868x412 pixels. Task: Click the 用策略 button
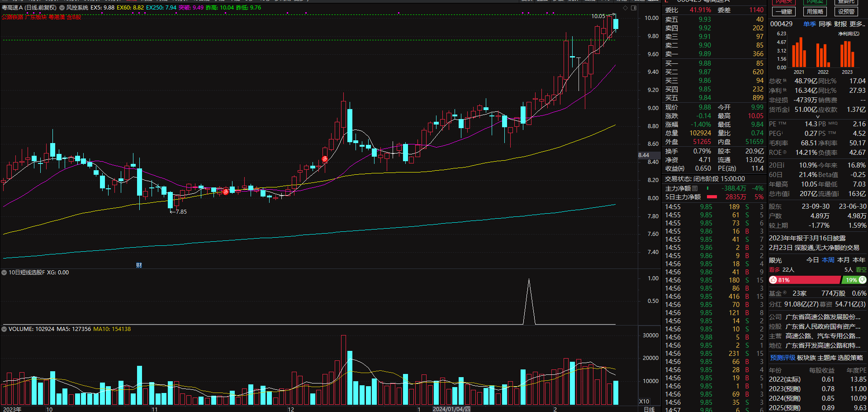[x=815, y=12]
